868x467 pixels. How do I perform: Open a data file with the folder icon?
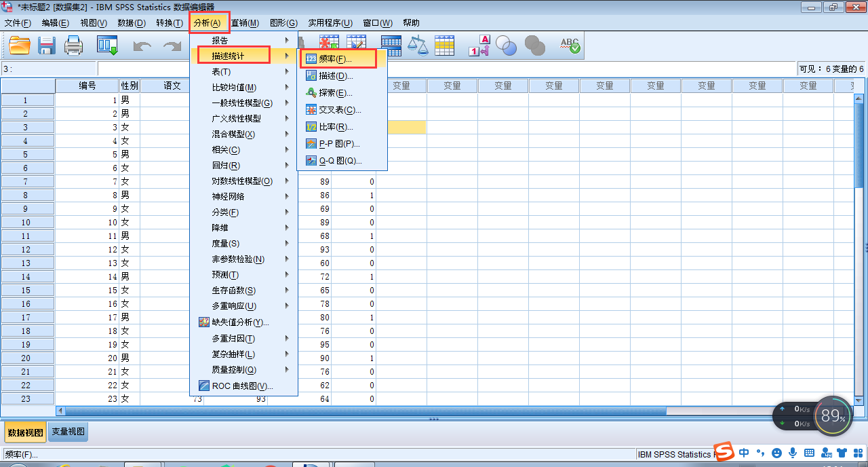(20, 46)
